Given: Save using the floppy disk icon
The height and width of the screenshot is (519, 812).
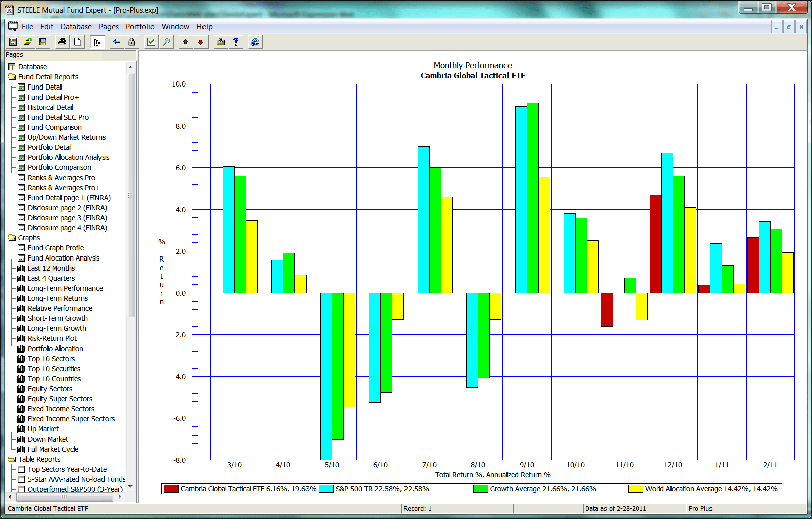Looking at the screenshot, I should pyautogui.click(x=43, y=42).
